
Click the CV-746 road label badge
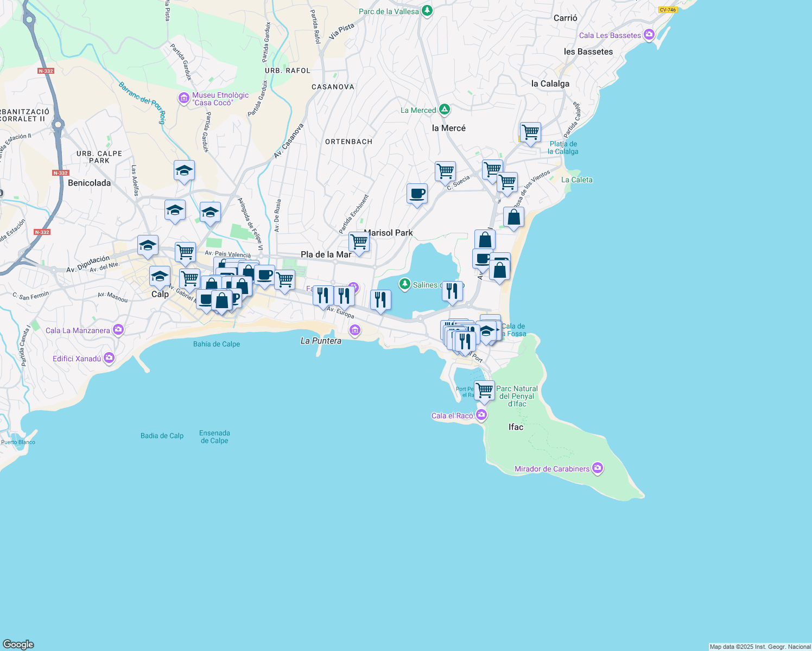[668, 9]
